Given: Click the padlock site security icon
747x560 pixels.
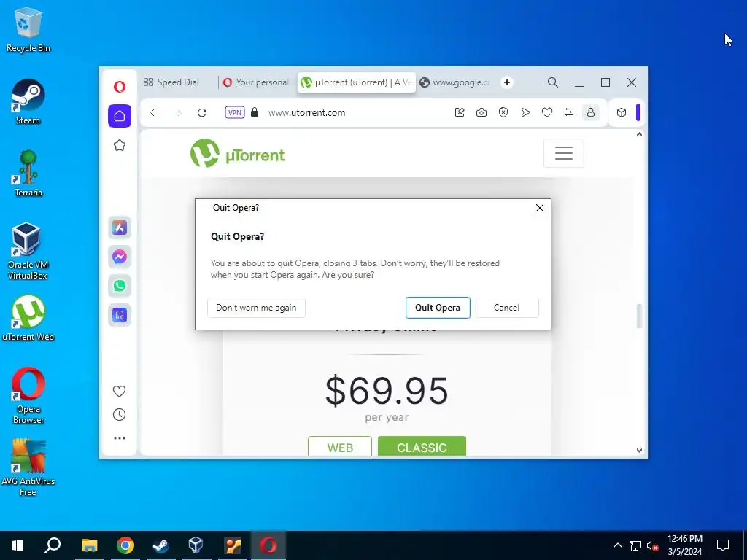Looking at the screenshot, I should (x=255, y=112).
